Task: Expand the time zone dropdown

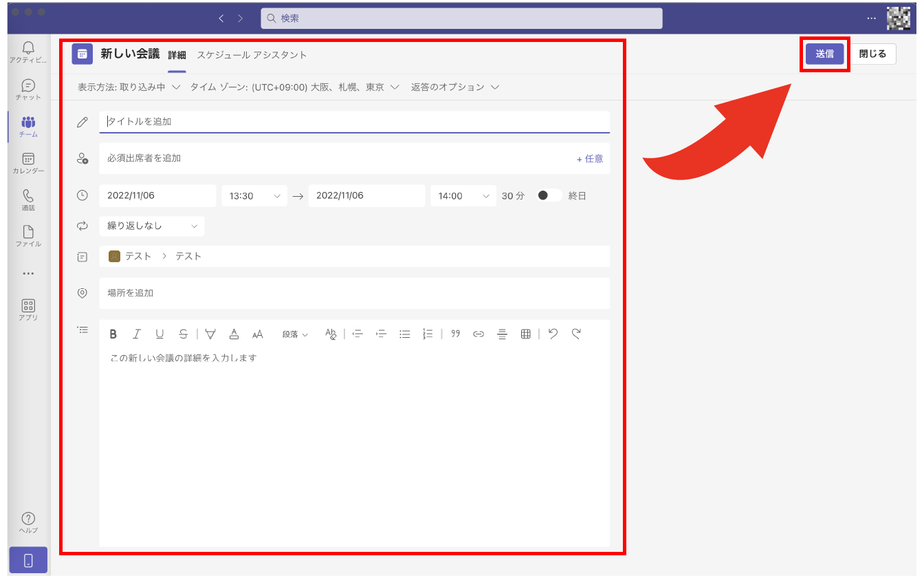Action: (x=295, y=87)
